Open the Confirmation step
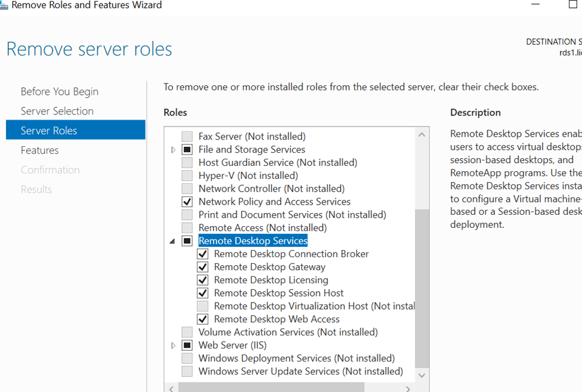The image size is (582, 392). (50, 170)
